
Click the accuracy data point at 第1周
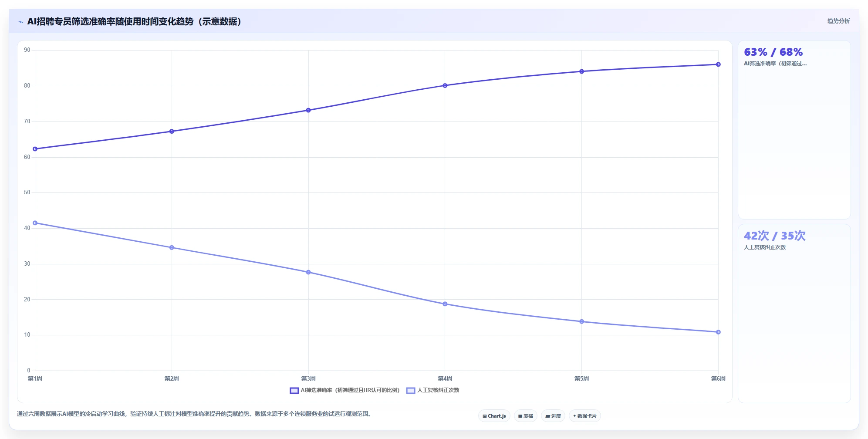(x=35, y=149)
